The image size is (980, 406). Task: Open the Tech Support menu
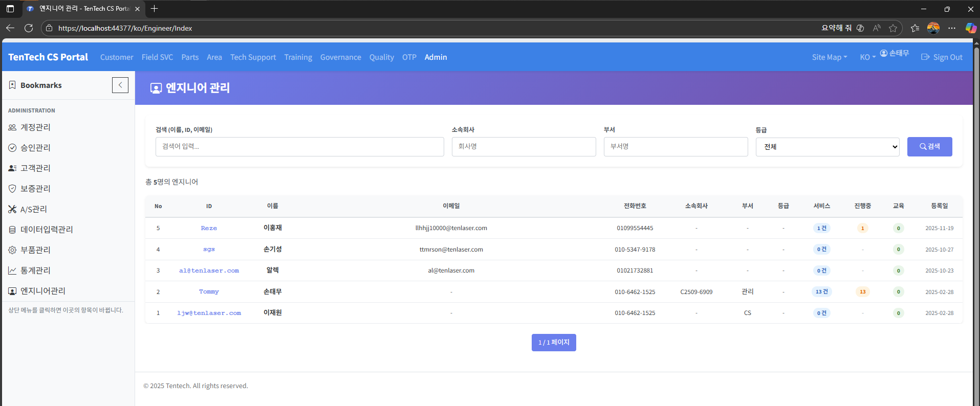[253, 57]
